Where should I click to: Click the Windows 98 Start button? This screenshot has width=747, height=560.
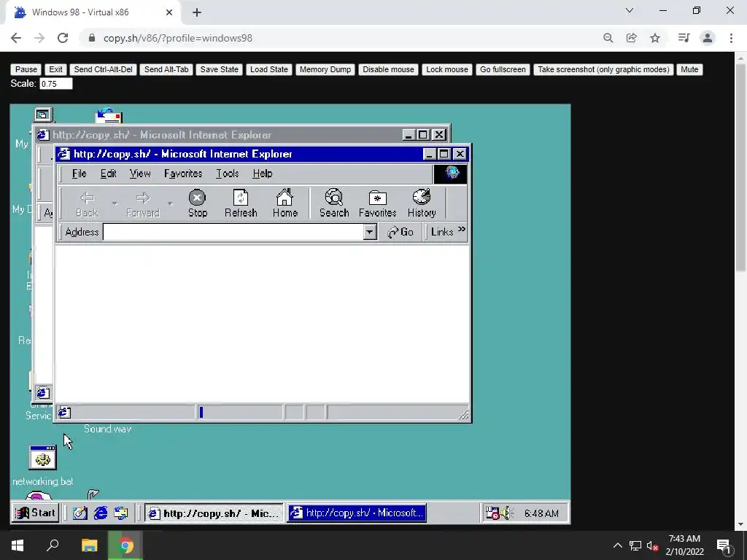[36, 513]
